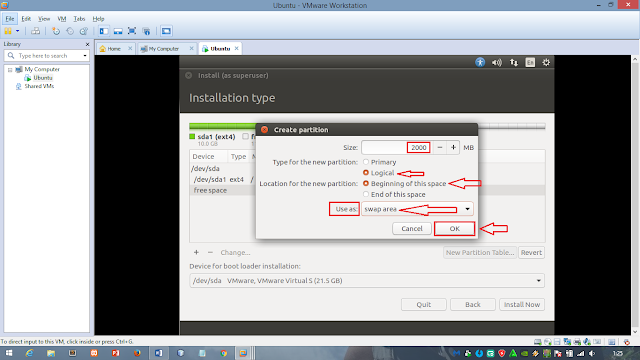
Task: Close the Create partition dialog
Action: coord(264,129)
